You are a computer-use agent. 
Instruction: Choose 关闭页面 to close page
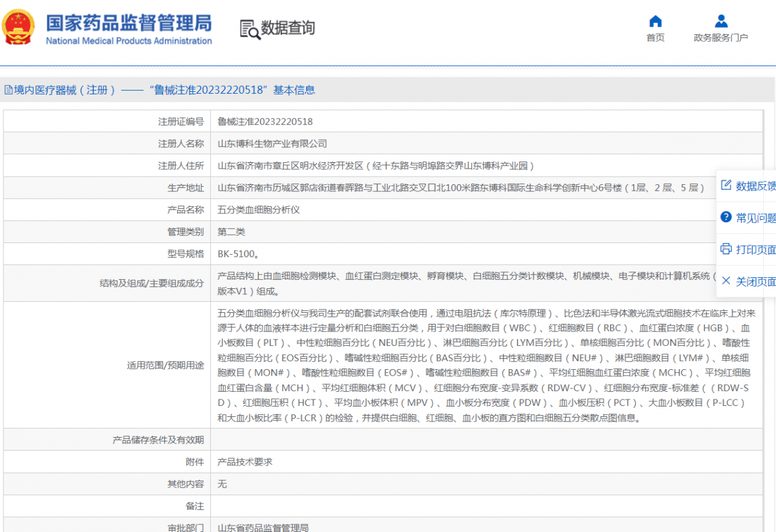tap(755, 281)
